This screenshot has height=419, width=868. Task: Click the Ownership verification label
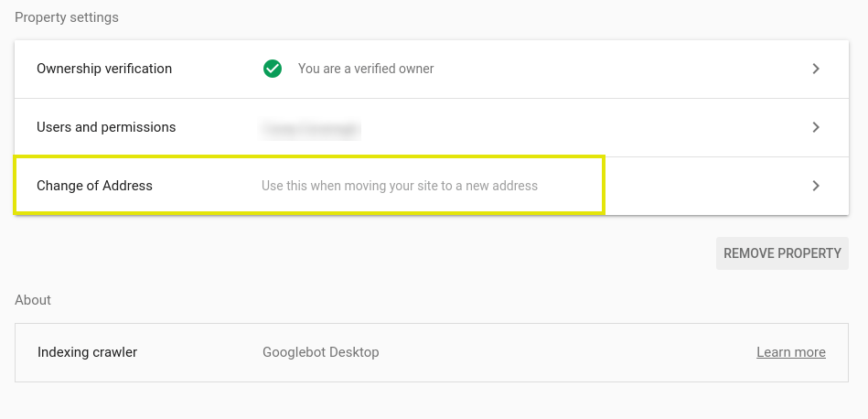(104, 69)
